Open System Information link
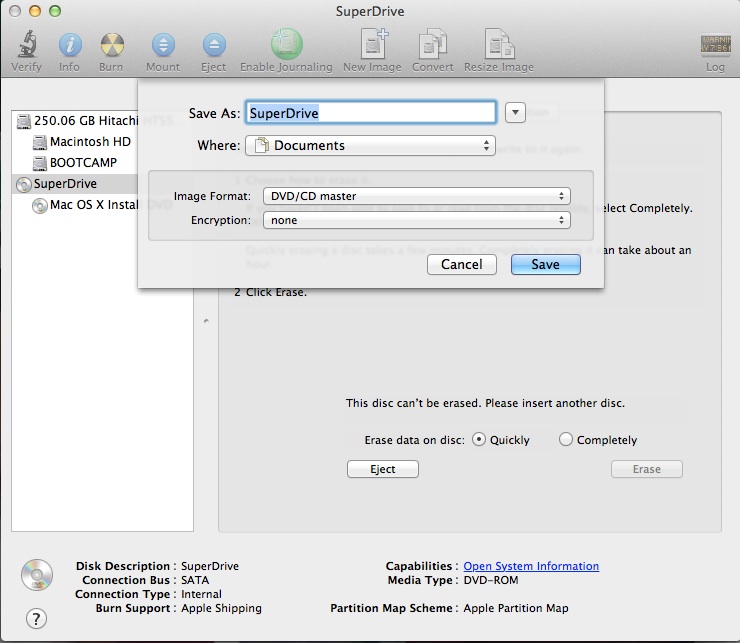Screen dimensions: 740x643 (x=531, y=566)
